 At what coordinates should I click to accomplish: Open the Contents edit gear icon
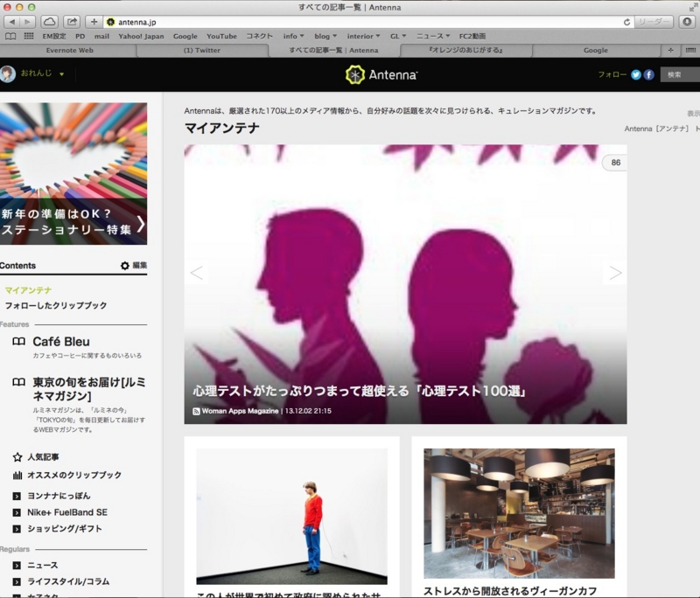pos(124,266)
